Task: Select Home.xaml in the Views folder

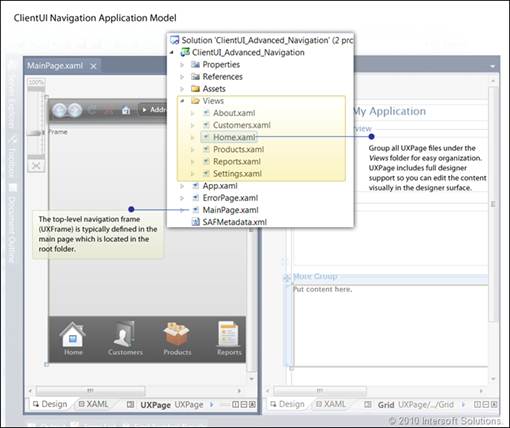Action: (x=229, y=137)
